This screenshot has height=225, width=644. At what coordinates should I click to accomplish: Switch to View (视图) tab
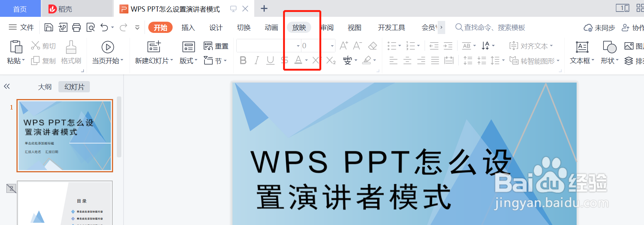(x=355, y=27)
